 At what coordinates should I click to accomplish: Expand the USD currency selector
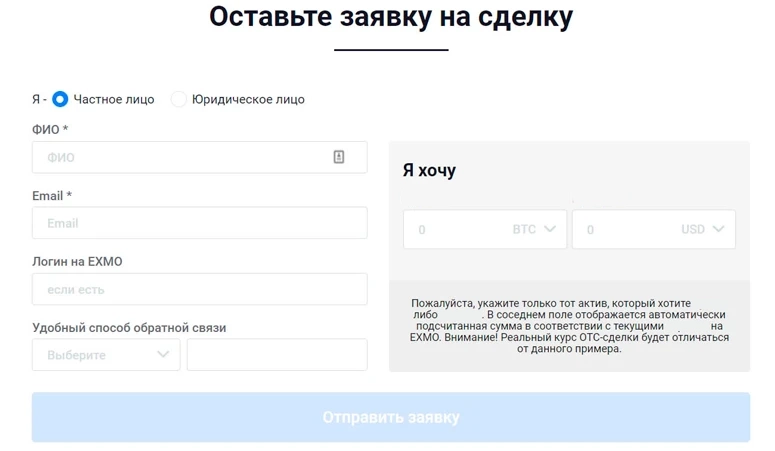pyautogui.click(x=703, y=229)
